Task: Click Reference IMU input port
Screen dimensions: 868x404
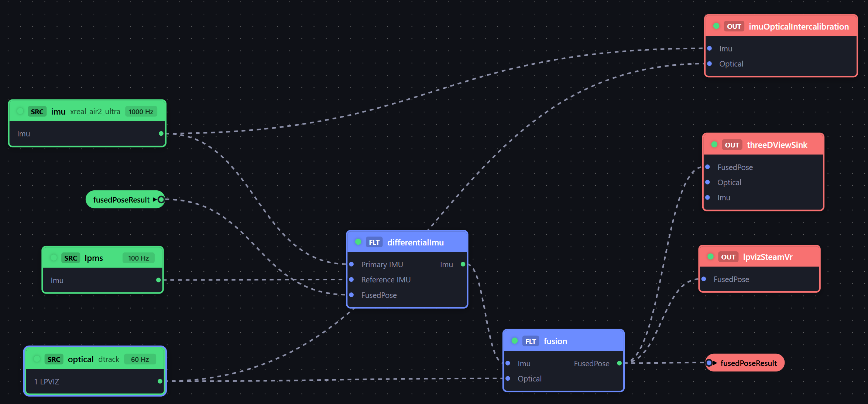Action: coord(351,279)
